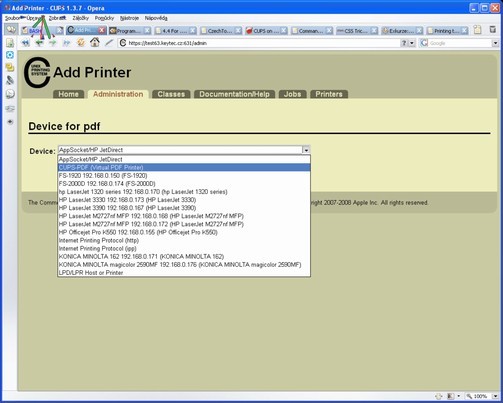
Task: Open the closed tabs trash icon
Action: coord(493,30)
